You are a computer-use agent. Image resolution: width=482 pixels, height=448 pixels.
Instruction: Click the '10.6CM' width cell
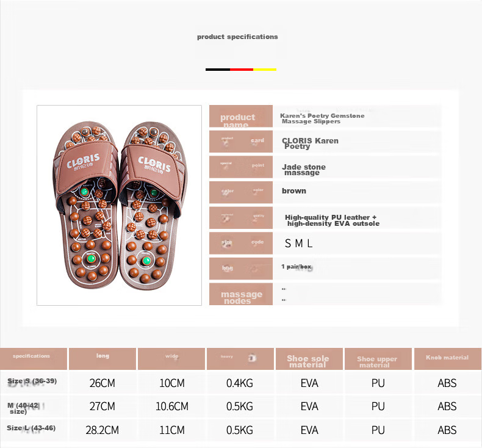(x=172, y=406)
